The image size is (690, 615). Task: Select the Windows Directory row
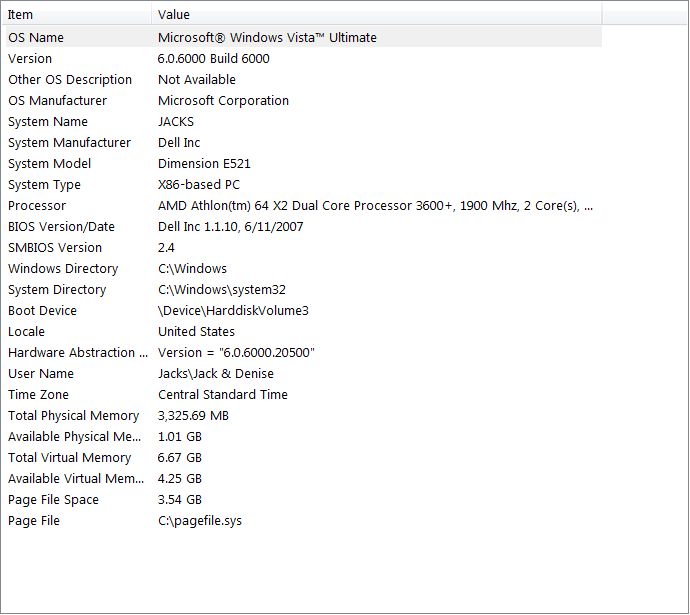(x=304, y=269)
